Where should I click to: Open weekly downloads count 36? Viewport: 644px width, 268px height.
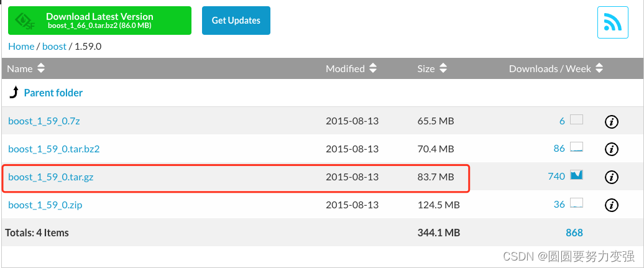tap(559, 205)
